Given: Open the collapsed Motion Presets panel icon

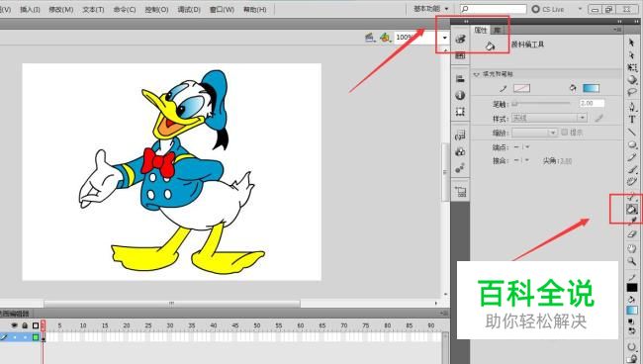Looking at the screenshot, I should pos(461,168).
